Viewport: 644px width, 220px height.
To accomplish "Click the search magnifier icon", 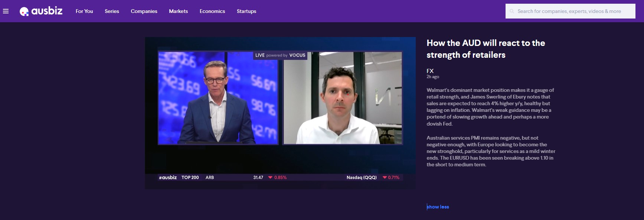I will click(x=512, y=11).
